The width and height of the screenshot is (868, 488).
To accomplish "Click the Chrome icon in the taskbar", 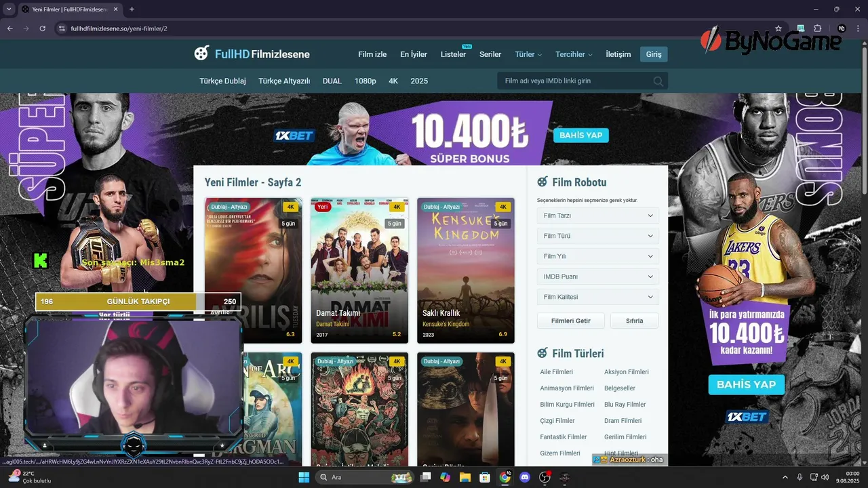I will [505, 477].
